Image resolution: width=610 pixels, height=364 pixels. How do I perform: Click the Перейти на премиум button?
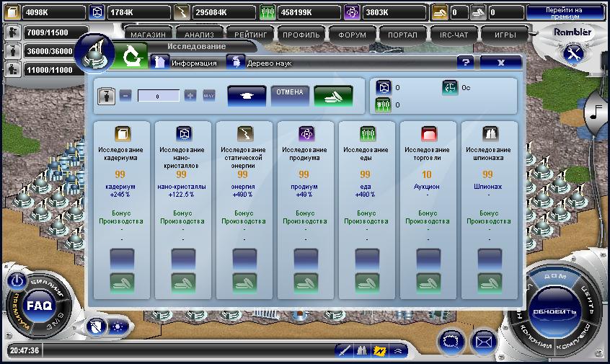pos(564,12)
